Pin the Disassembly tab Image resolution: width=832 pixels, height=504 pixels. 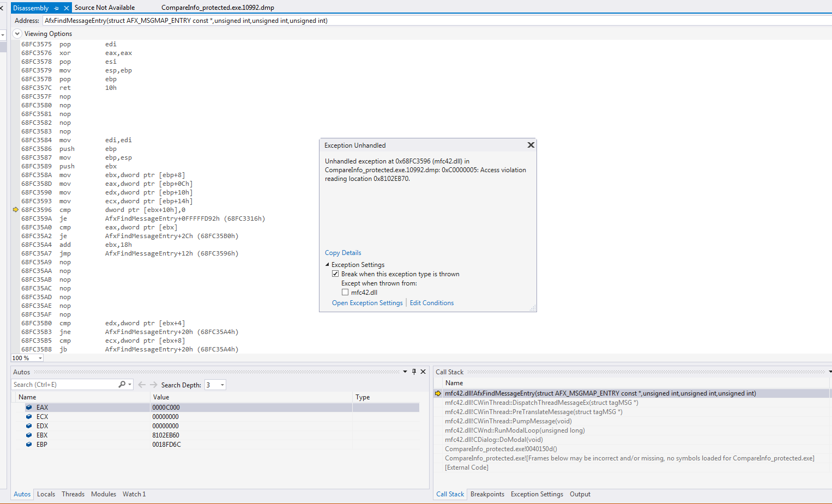56,8
